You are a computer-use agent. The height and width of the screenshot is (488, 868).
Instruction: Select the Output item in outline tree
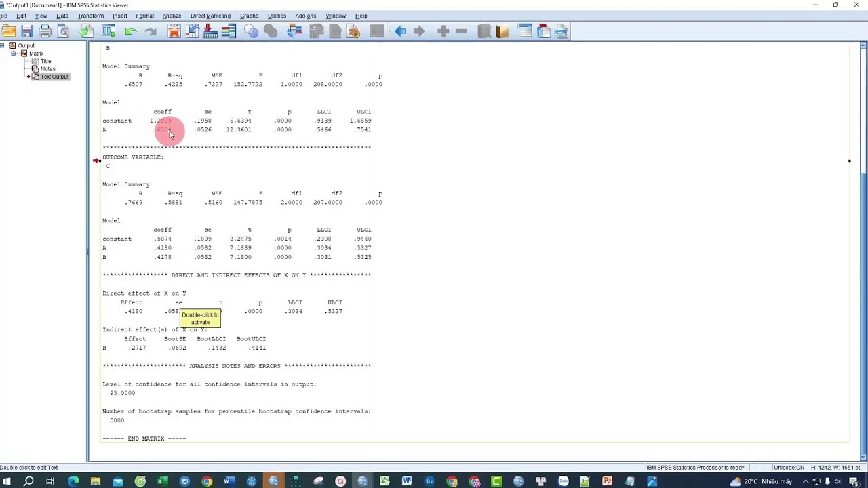[x=26, y=45]
